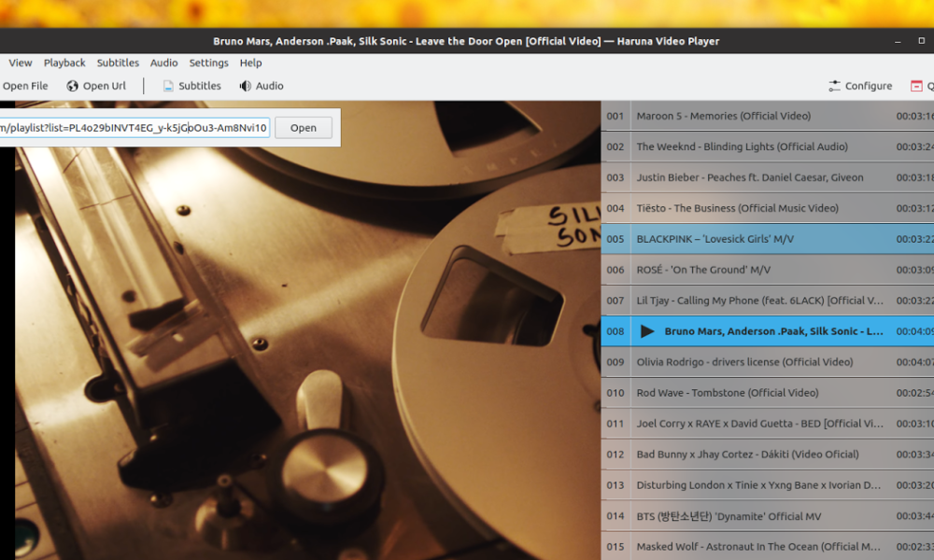Image resolution: width=934 pixels, height=560 pixels.
Task: Click track number 004 in the playlist
Action: click(x=616, y=208)
